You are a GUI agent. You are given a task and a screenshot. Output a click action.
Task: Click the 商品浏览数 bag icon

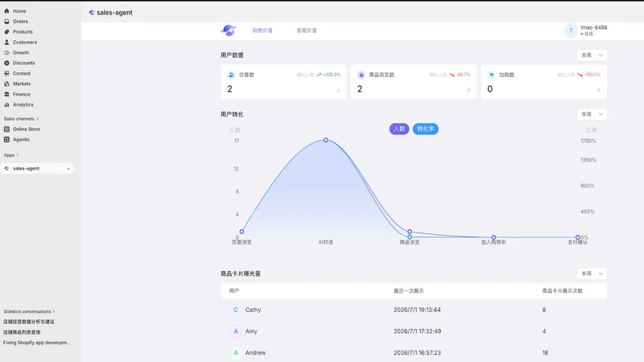pyautogui.click(x=361, y=75)
